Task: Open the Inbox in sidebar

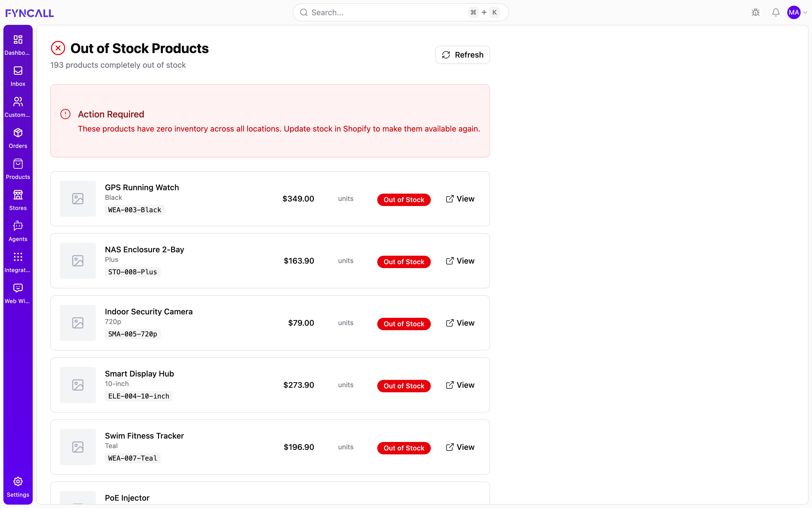Action: pos(18,76)
